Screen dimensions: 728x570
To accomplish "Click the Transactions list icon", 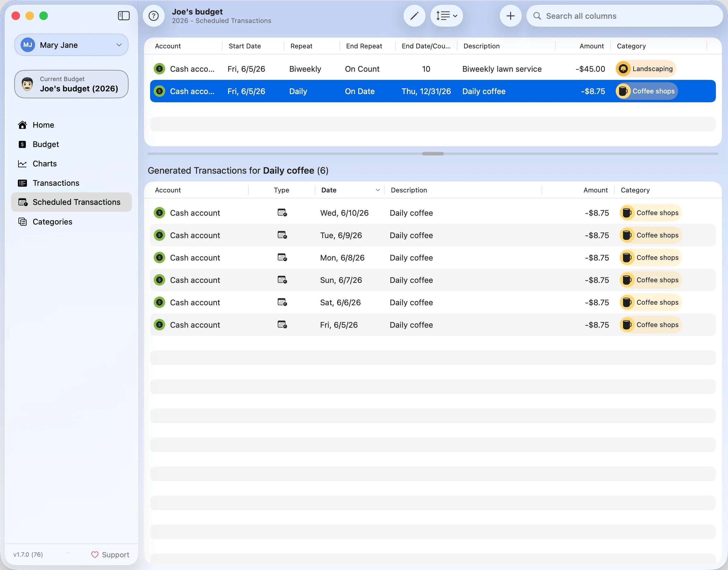I will coord(22,183).
